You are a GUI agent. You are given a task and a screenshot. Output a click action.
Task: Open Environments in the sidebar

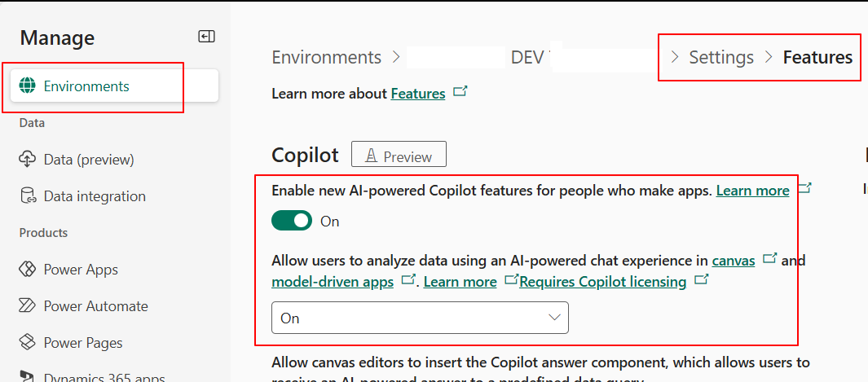(115, 86)
